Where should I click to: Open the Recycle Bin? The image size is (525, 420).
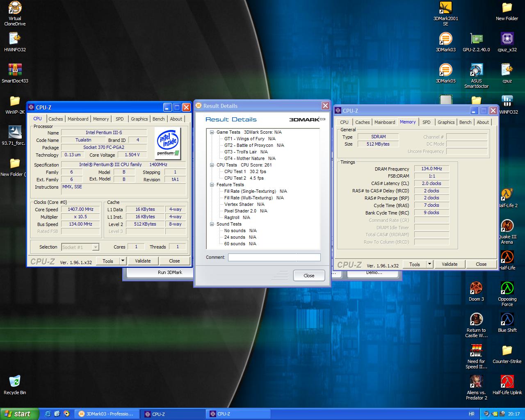[15, 382]
